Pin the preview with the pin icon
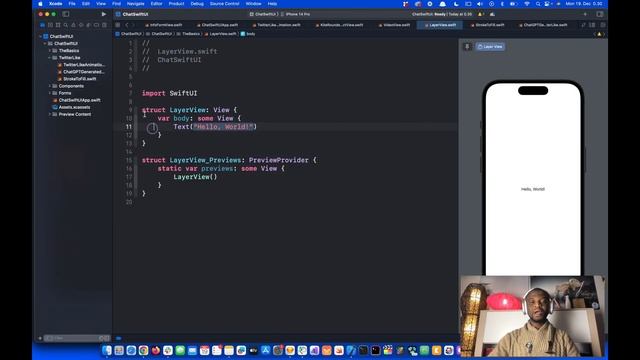 click(467, 47)
